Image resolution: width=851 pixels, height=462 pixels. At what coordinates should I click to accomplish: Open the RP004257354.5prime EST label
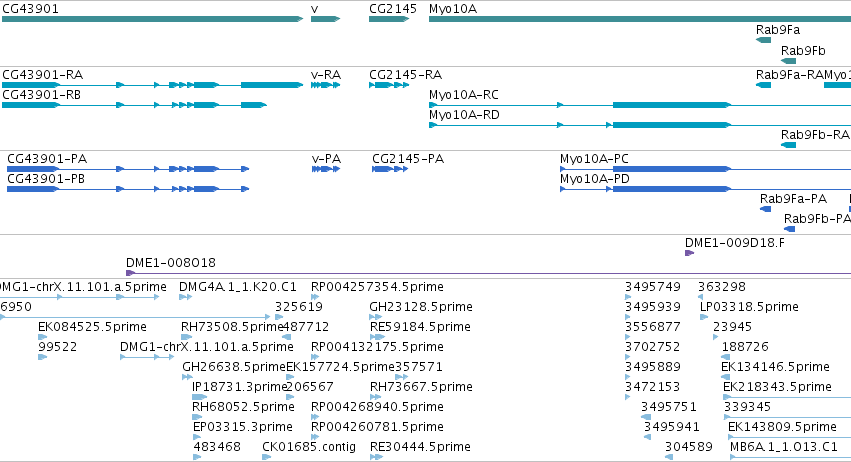click(x=377, y=287)
